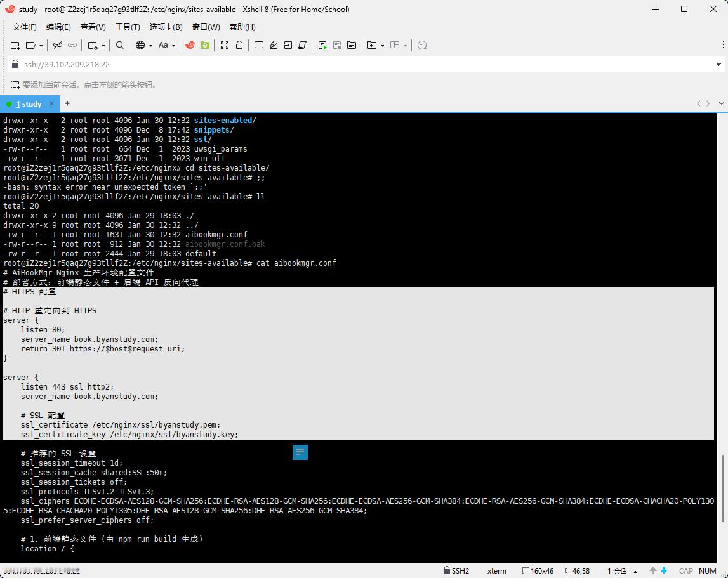Go to previous tab with left arrow
The image size is (728, 578).
click(x=699, y=103)
